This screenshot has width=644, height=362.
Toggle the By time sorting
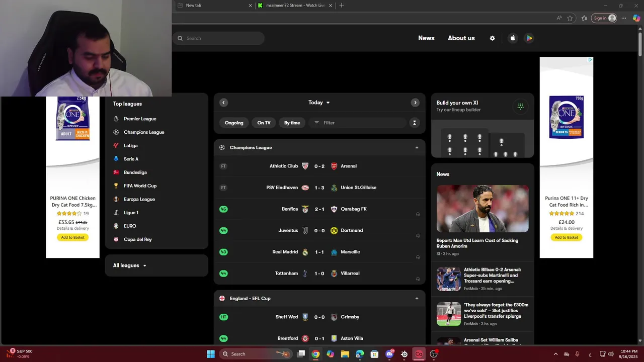point(292,123)
